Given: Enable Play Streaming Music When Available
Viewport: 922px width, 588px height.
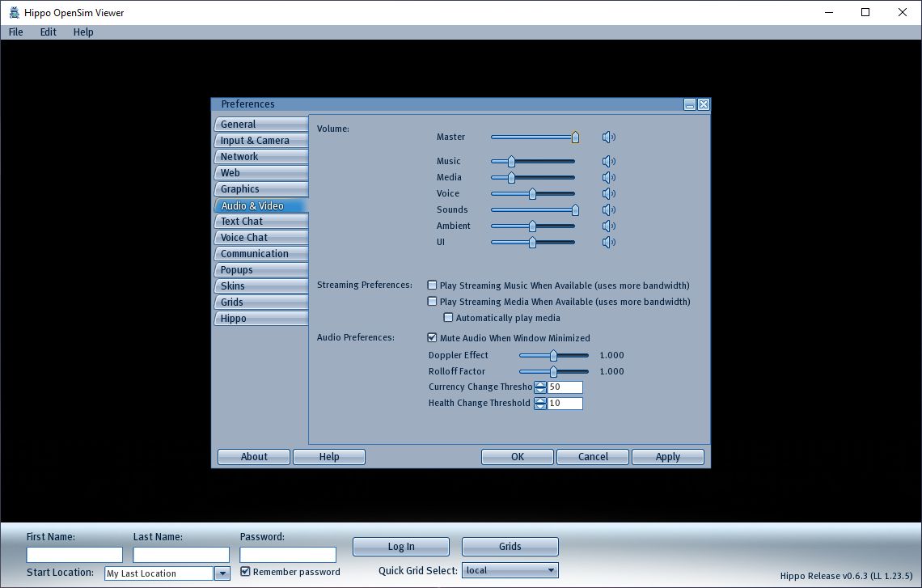Looking at the screenshot, I should (x=433, y=285).
